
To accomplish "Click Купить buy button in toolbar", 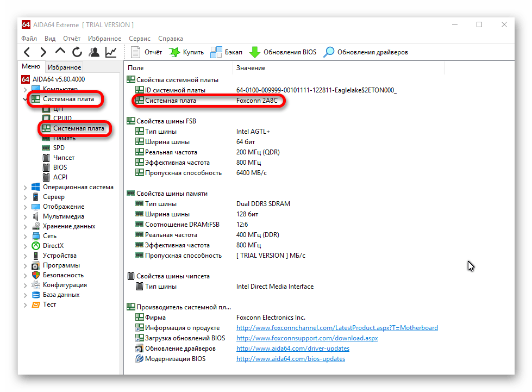I will (186, 52).
